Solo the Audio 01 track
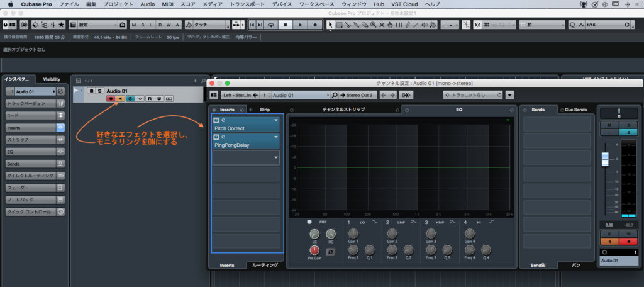Screen dimensions: 644x287 tap(99, 91)
